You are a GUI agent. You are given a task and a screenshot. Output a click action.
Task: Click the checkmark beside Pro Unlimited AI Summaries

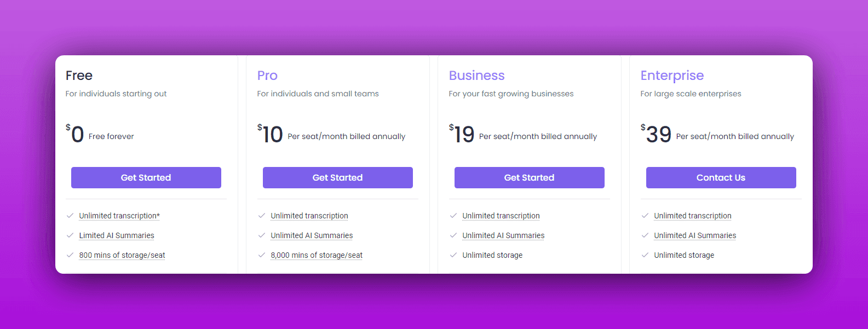262,235
